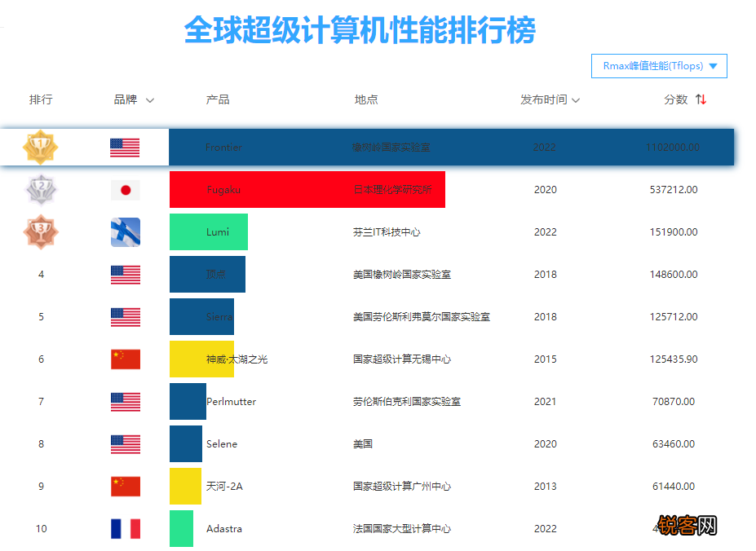Click the 70870.00 score value

pyautogui.click(x=674, y=402)
